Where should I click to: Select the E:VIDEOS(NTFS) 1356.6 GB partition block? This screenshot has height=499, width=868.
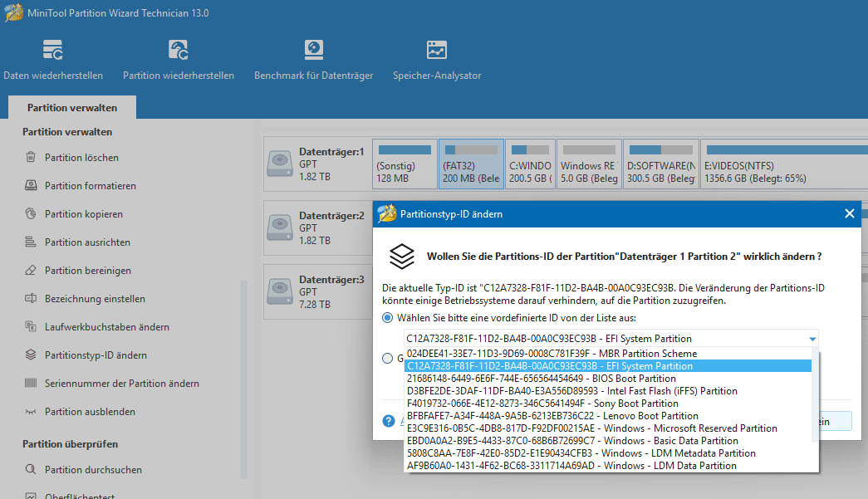coord(784,164)
